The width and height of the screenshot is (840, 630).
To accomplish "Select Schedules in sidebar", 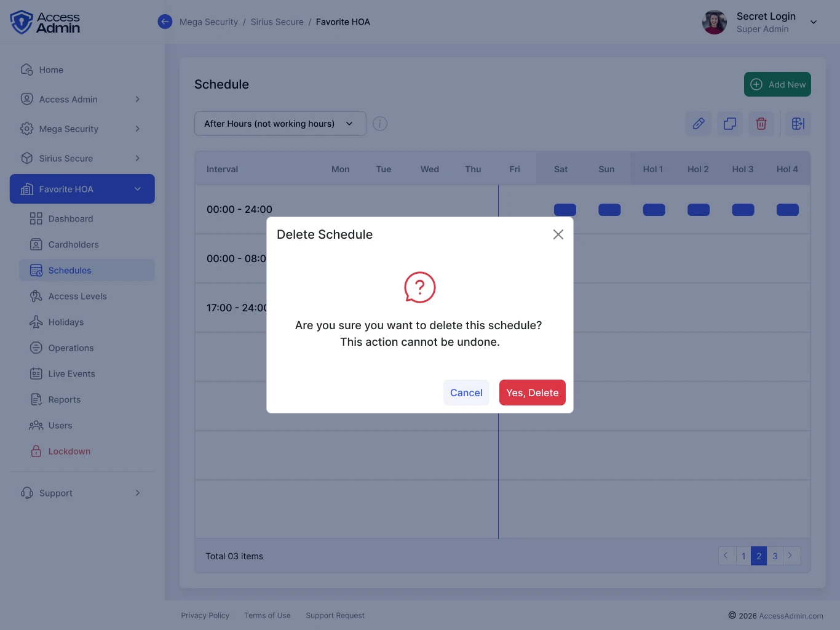I will (x=87, y=270).
